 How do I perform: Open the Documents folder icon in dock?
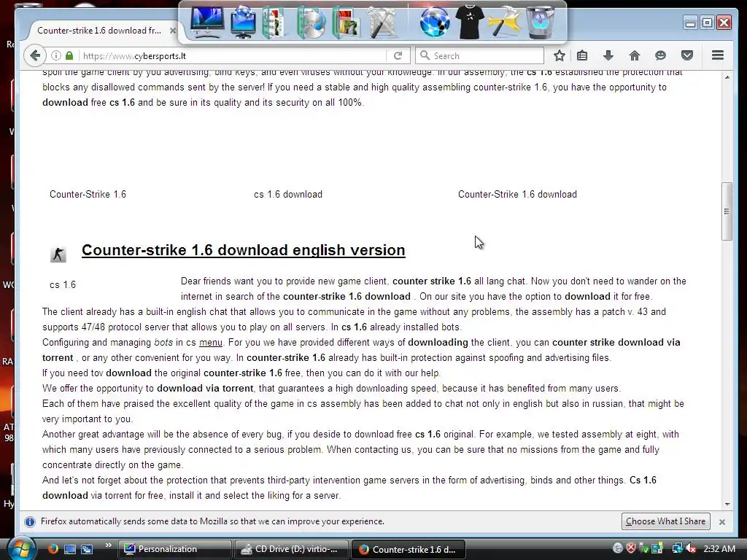pyautogui.click(x=275, y=22)
